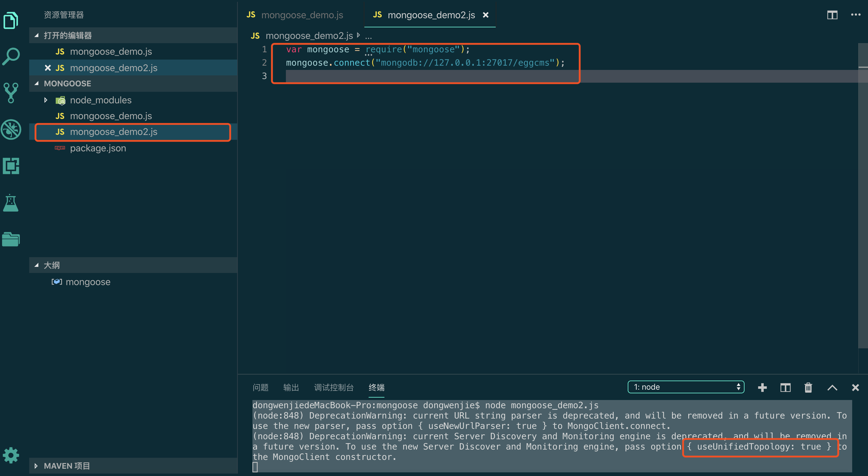868x476 pixels.
Task: Open the Source Control view icon
Action: click(x=11, y=93)
